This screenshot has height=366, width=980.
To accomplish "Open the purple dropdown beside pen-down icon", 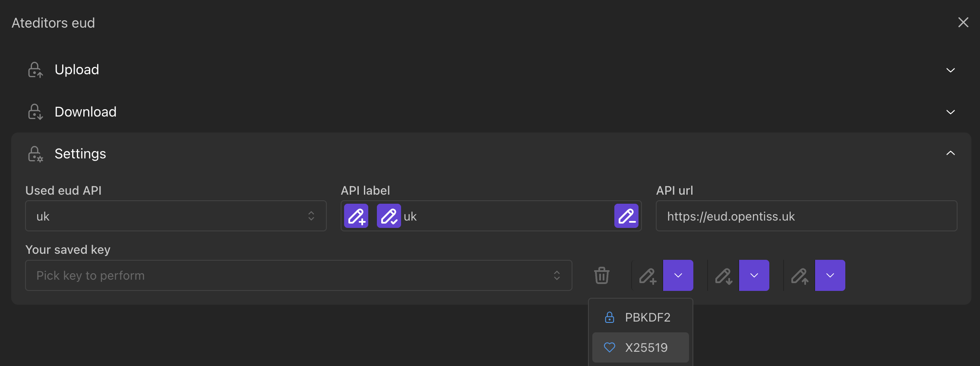I will (754, 275).
